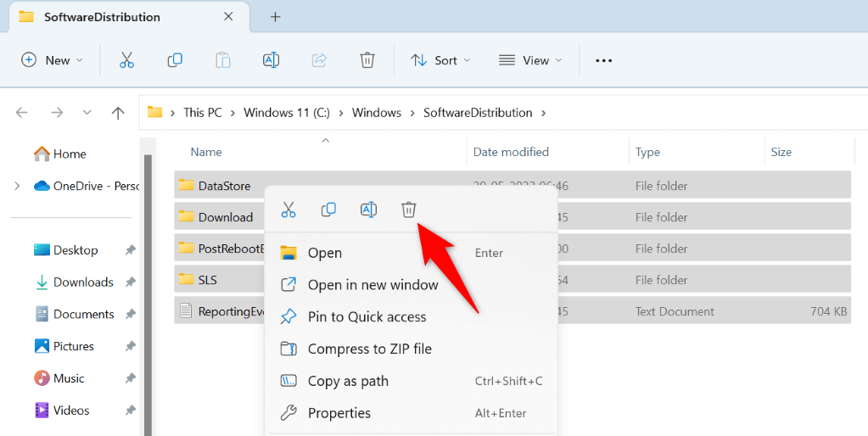Open the Sort dropdown menu
Viewport: 868px width, 436px height.
click(440, 60)
